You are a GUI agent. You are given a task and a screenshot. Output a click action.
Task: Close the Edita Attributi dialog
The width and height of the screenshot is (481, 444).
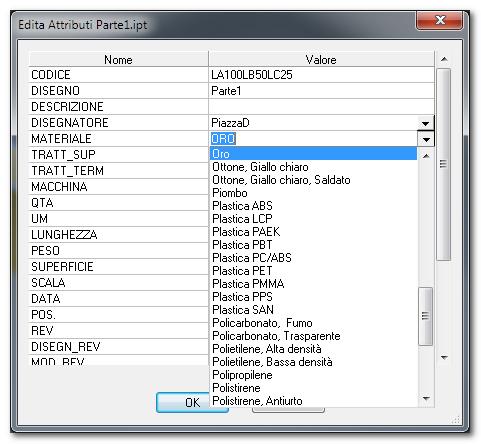pos(440,20)
